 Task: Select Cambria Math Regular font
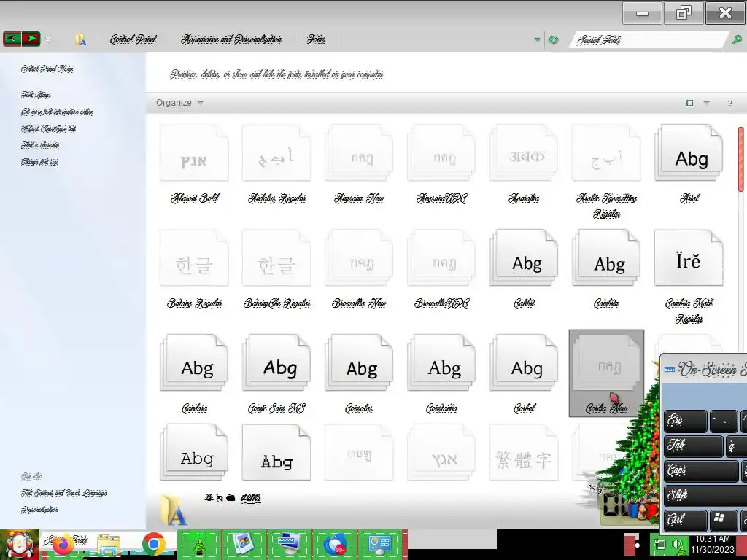tap(689, 276)
